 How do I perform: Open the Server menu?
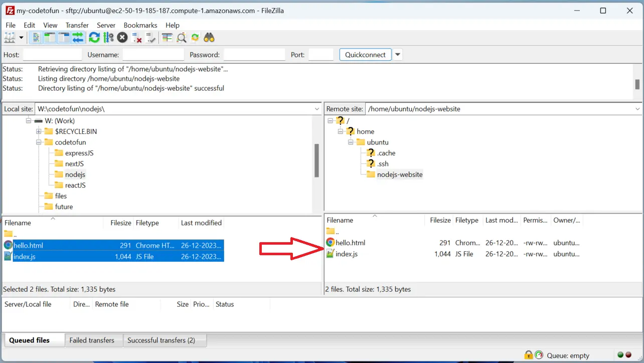pos(106,25)
